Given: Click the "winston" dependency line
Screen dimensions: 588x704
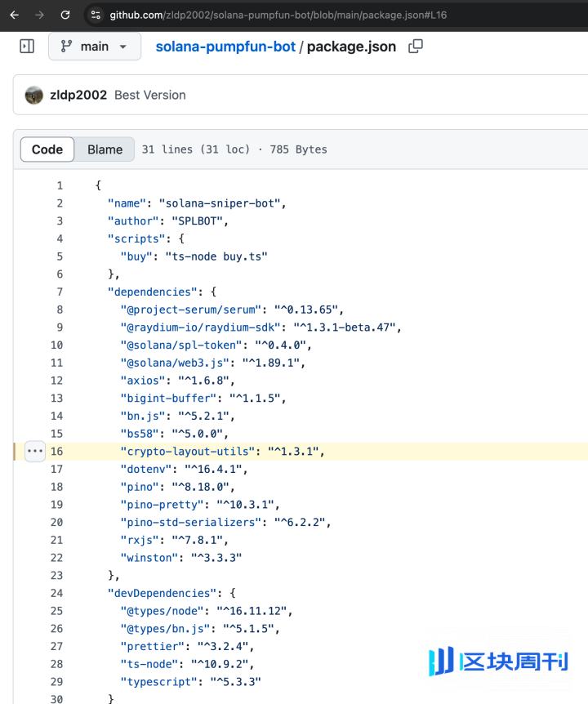Looking at the screenshot, I should coord(181,558).
